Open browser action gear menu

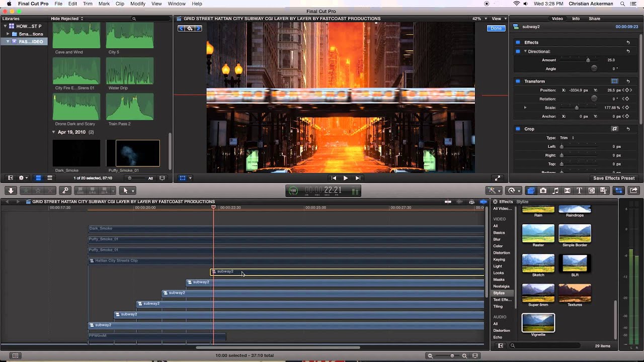click(x=23, y=178)
